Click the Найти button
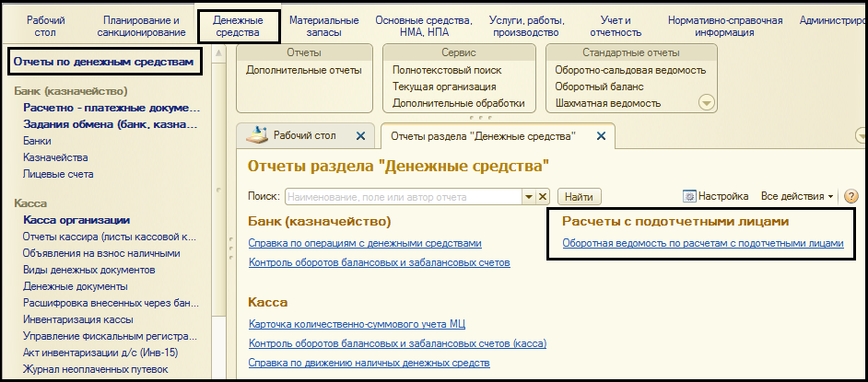 click(579, 196)
